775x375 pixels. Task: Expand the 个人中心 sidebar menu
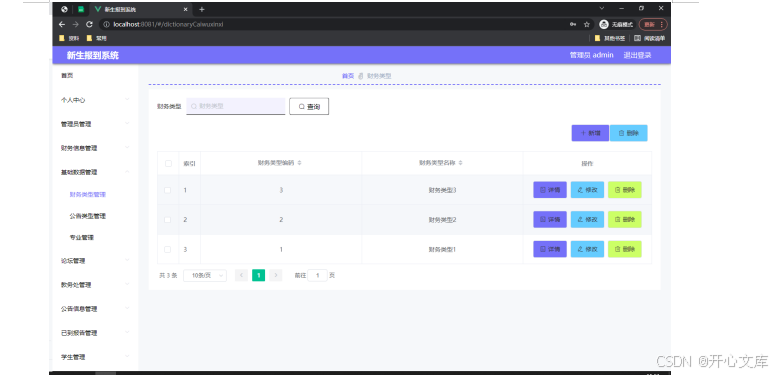click(x=95, y=100)
